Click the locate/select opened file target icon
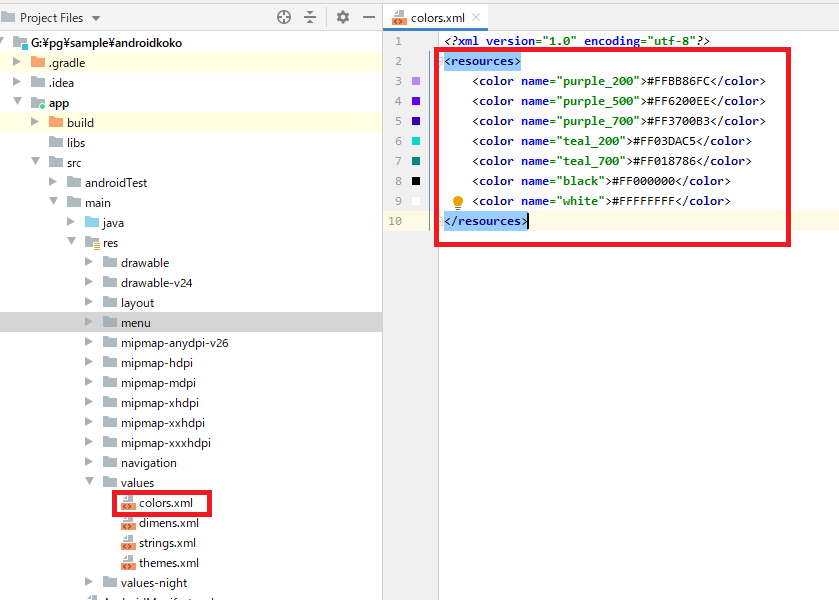Viewport: 839px width, 600px height. pos(284,17)
